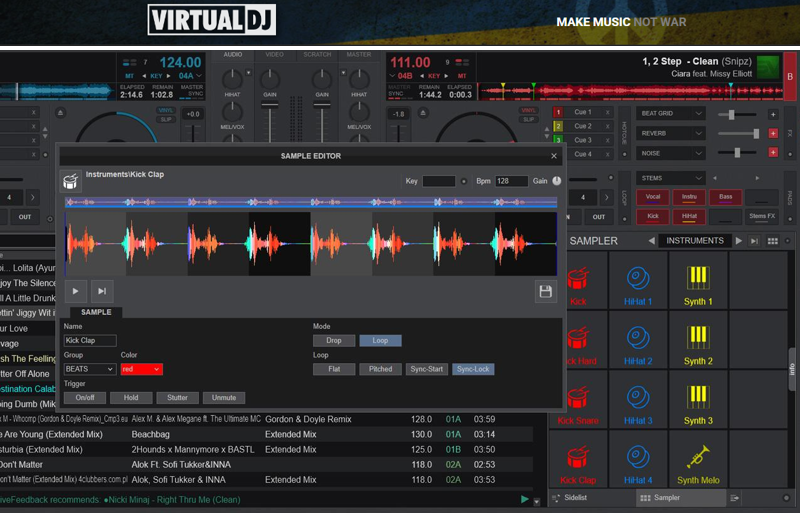Switch to the AUDIO mixer tab
This screenshot has height=513, width=800.
pyautogui.click(x=233, y=55)
